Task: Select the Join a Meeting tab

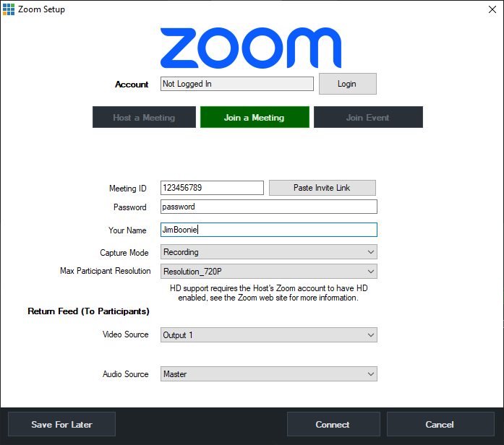Action: click(x=254, y=117)
